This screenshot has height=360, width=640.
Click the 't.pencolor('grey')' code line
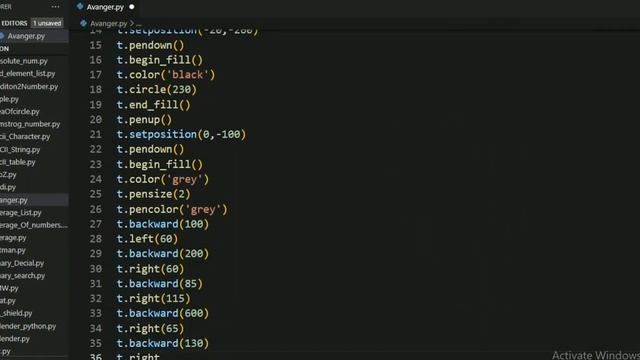[x=172, y=209]
